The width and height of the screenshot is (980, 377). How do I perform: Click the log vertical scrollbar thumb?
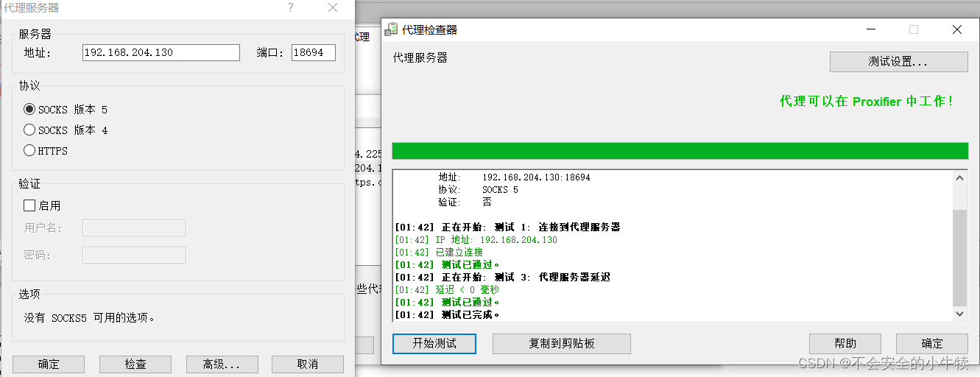click(960, 258)
